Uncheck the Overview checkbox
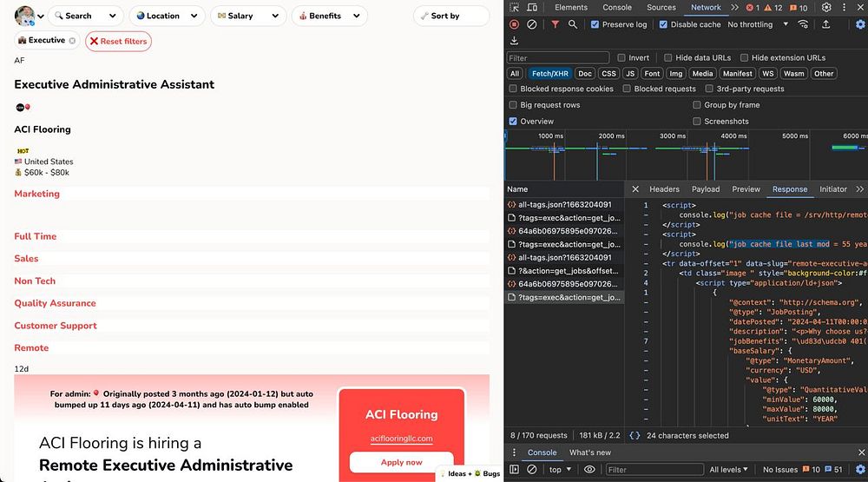 (513, 122)
